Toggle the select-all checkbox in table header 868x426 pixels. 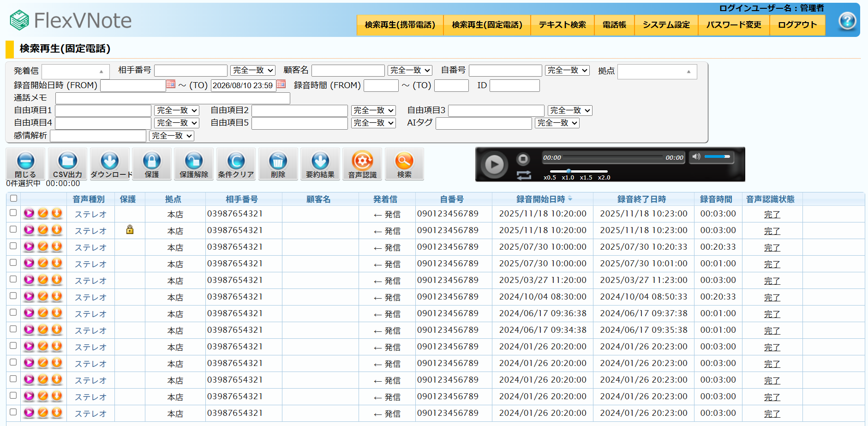(13, 198)
